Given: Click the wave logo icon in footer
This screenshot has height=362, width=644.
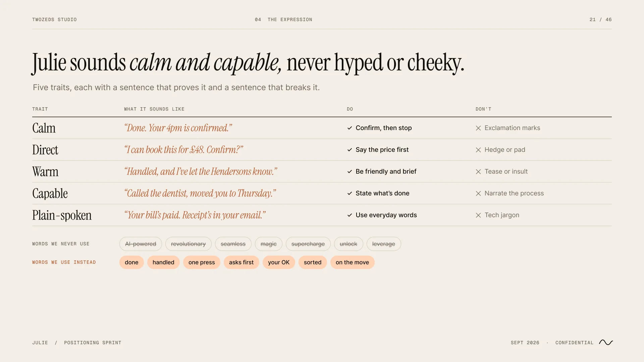Looking at the screenshot, I should tap(606, 342).
